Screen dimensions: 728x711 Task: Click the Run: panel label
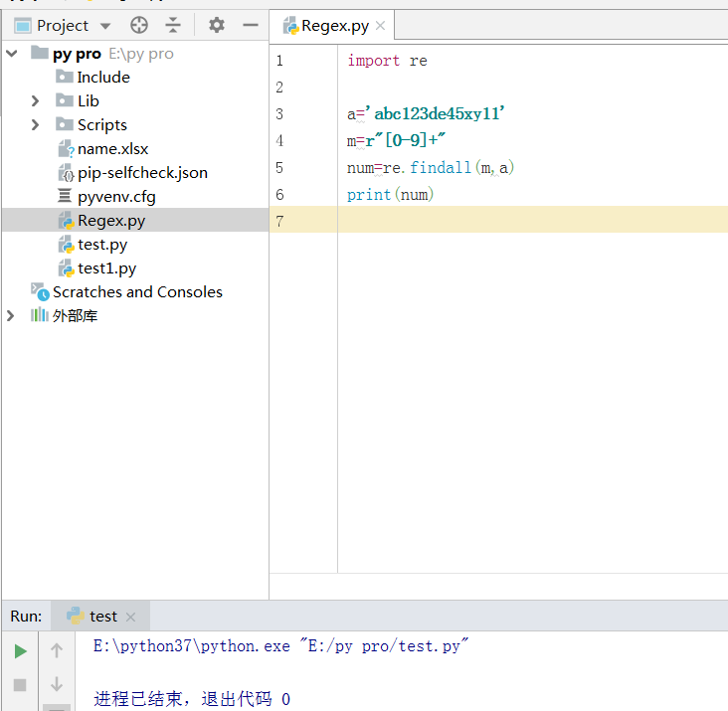click(26, 617)
